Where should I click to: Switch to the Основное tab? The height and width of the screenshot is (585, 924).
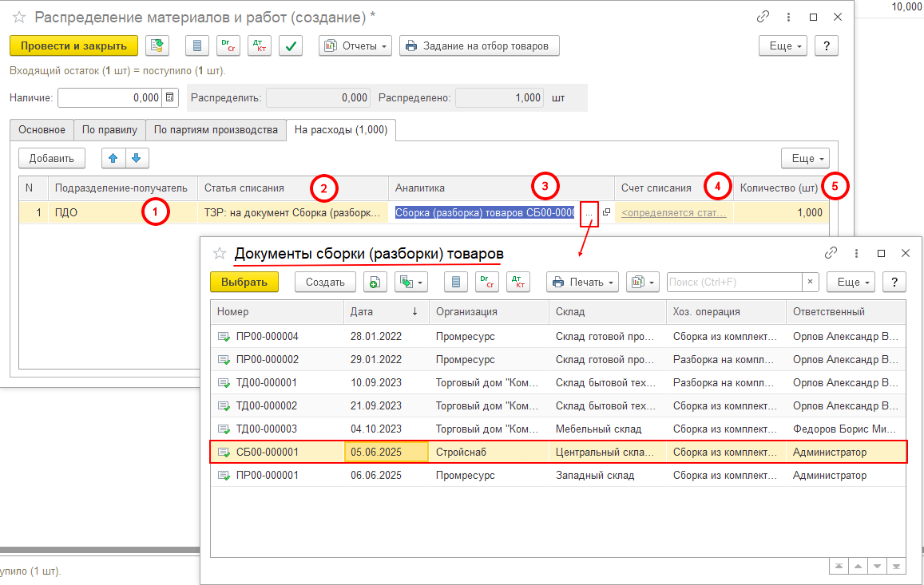(42, 129)
